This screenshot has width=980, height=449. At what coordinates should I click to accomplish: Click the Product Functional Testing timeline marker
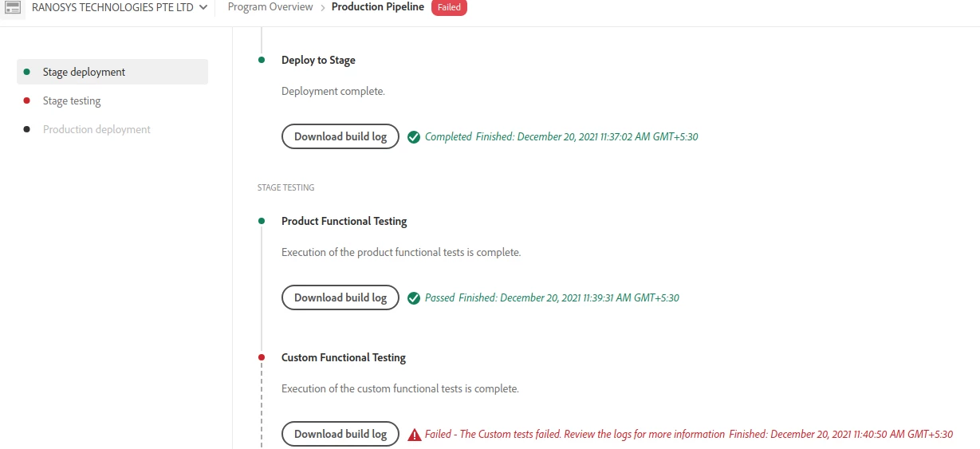(x=262, y=221)
